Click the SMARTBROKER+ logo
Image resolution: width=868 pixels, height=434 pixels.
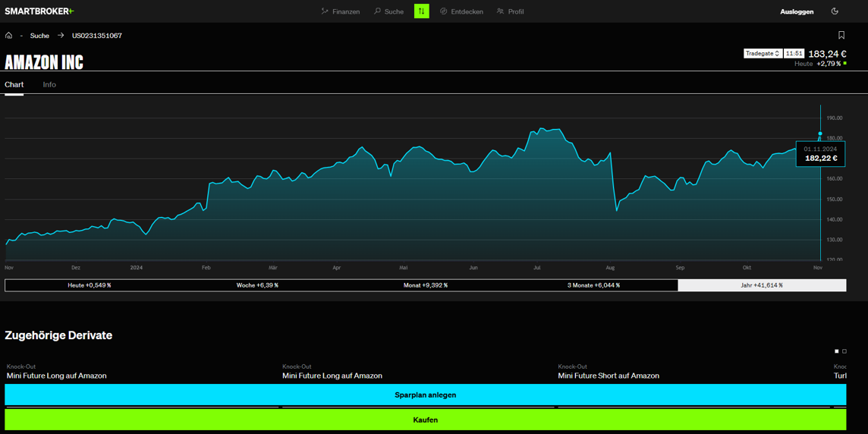click(39, 11)
